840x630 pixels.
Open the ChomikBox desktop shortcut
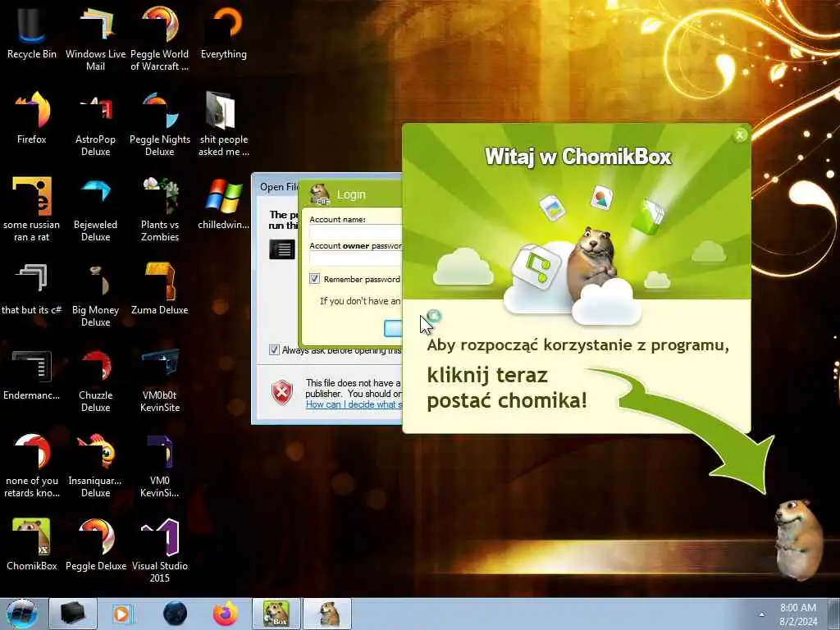[x=32, y=545]
